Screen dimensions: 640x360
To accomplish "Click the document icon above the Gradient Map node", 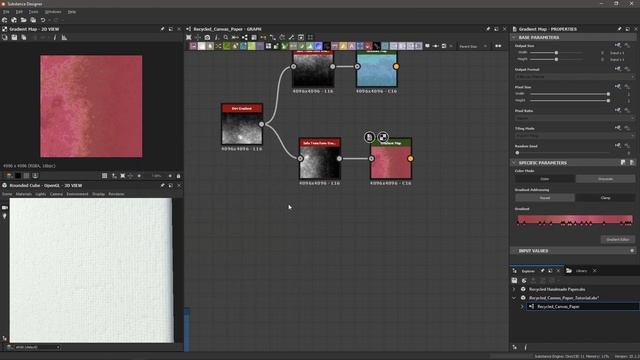I will [369, 137].
